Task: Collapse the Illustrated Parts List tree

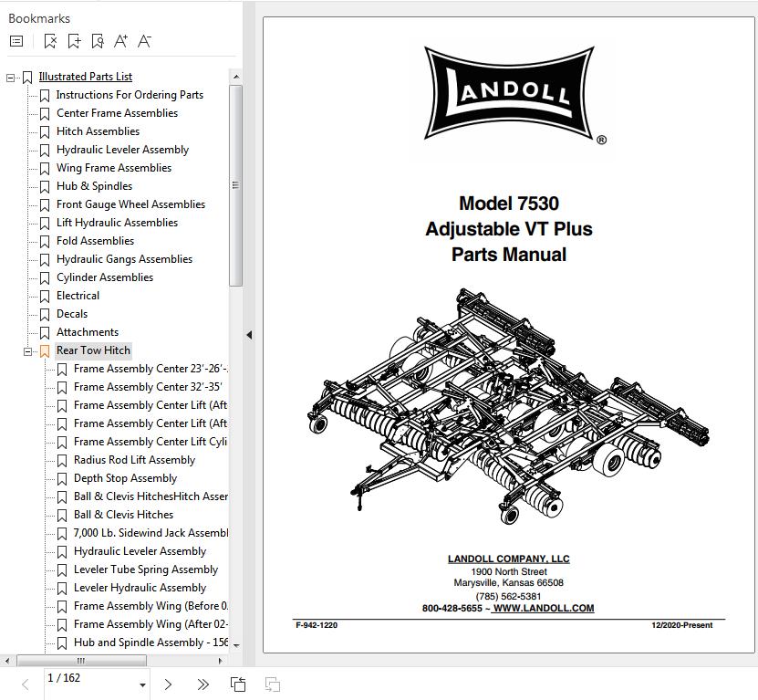Action: 11,78
